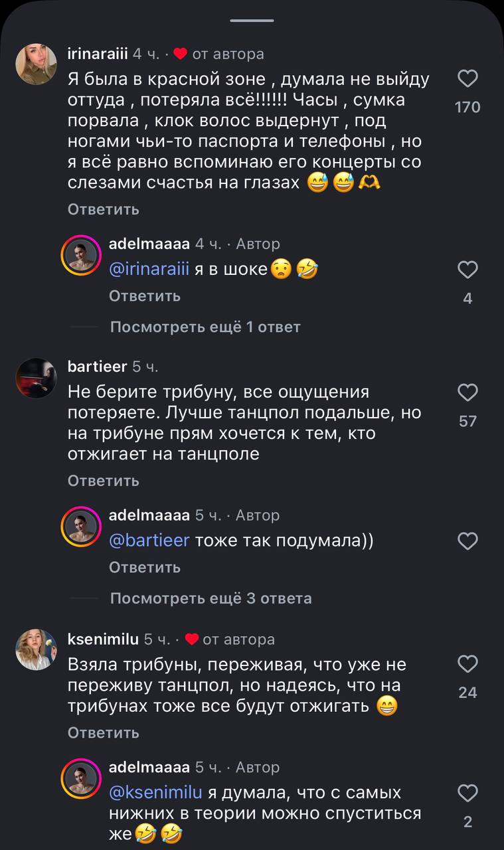Like bartieer's comment about трибуну
The width and height of the screenshot is (504, 850).
468,393
